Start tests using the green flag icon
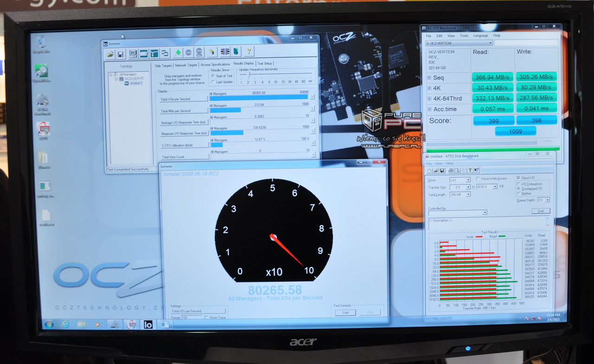 [178, 53]
